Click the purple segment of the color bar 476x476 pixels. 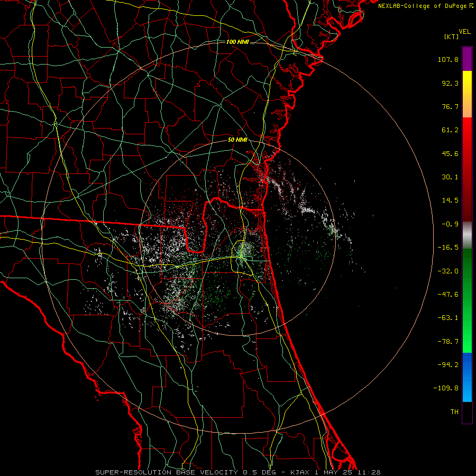click(x=467, y=59)
